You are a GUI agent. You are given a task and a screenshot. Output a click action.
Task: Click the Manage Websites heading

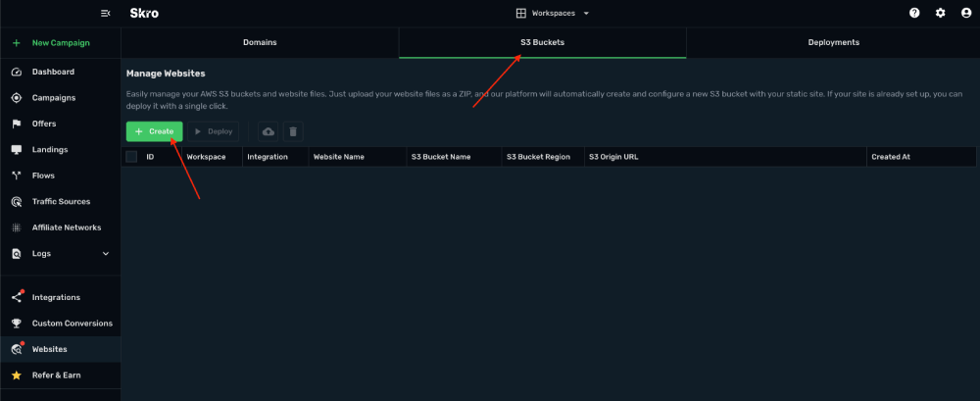pos(166,74)
